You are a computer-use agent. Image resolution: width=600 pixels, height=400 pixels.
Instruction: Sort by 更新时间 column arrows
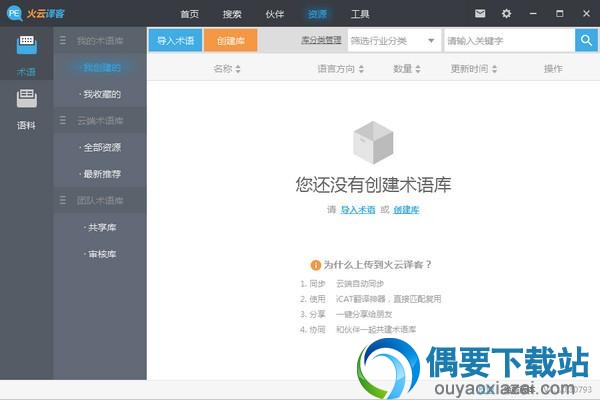494,69
